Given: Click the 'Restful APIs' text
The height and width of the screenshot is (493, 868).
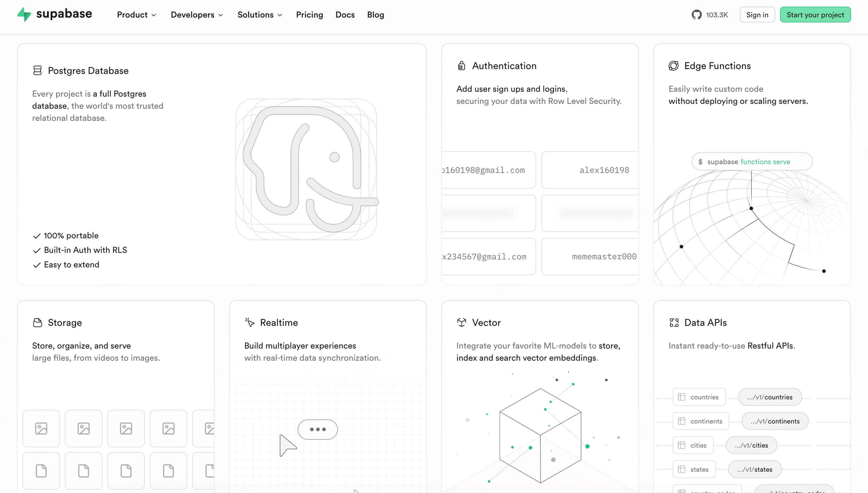Looking at the screenshot, I should click(x=770, y=345).
